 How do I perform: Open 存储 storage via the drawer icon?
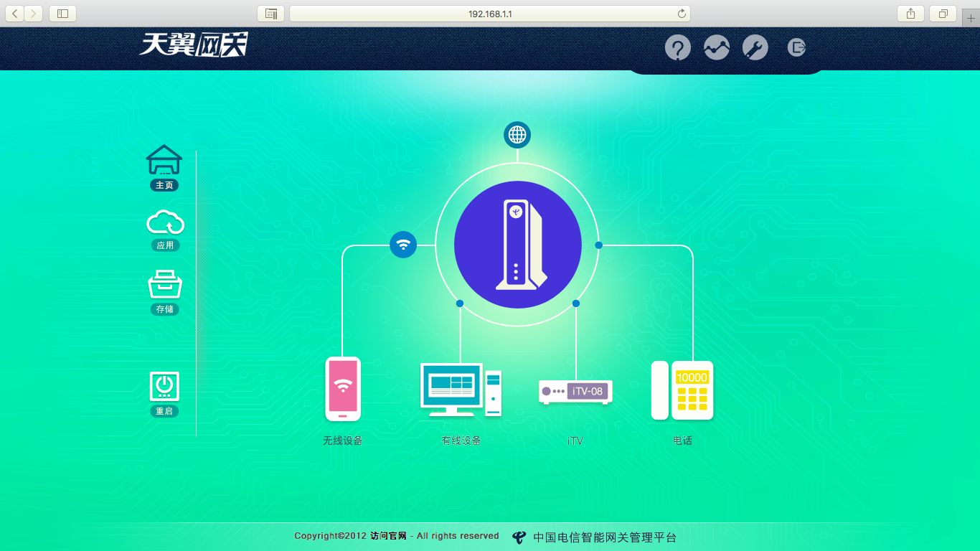coord(164,286)
